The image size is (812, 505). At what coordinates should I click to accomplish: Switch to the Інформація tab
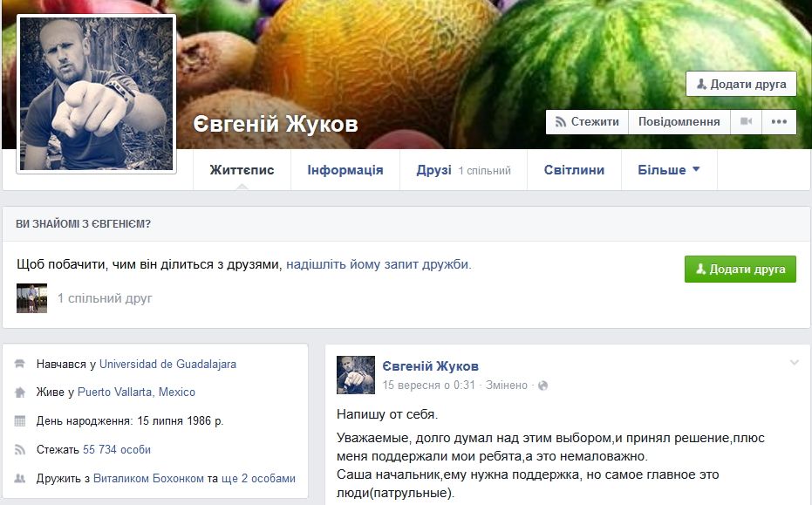tap(345, 170)
